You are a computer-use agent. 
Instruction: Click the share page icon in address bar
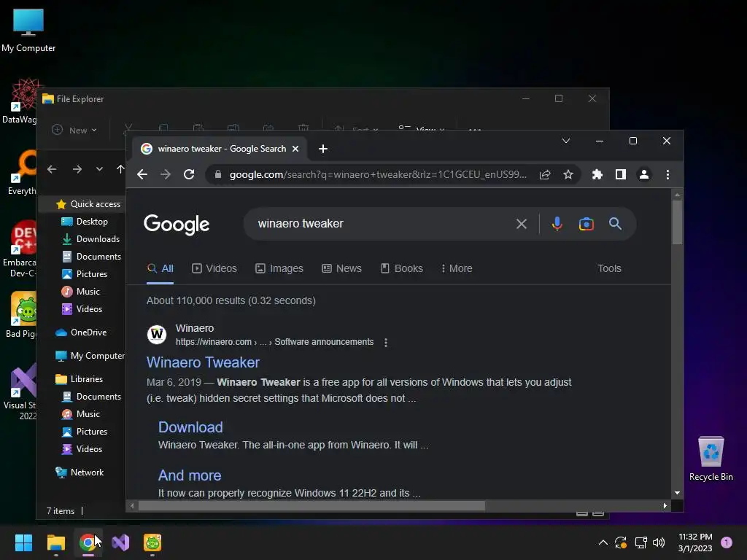click(x=545, y=175)
